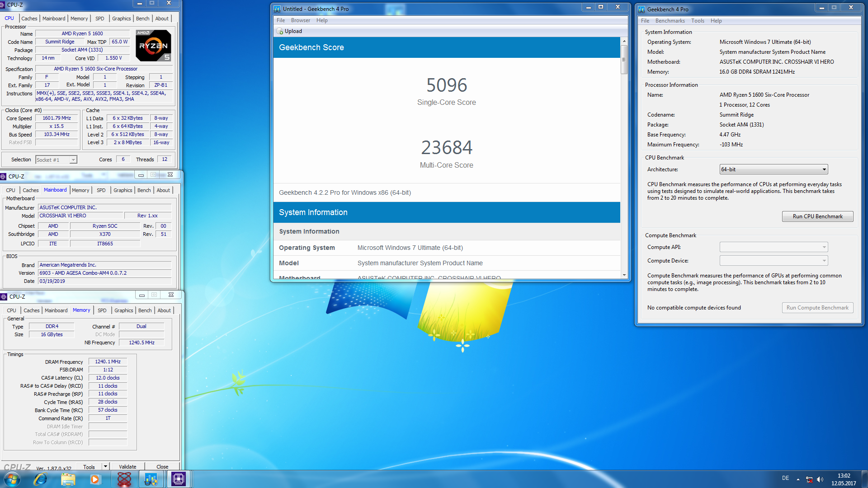
Task: Open the Compute Device dropdown
Action: [774, 261]
